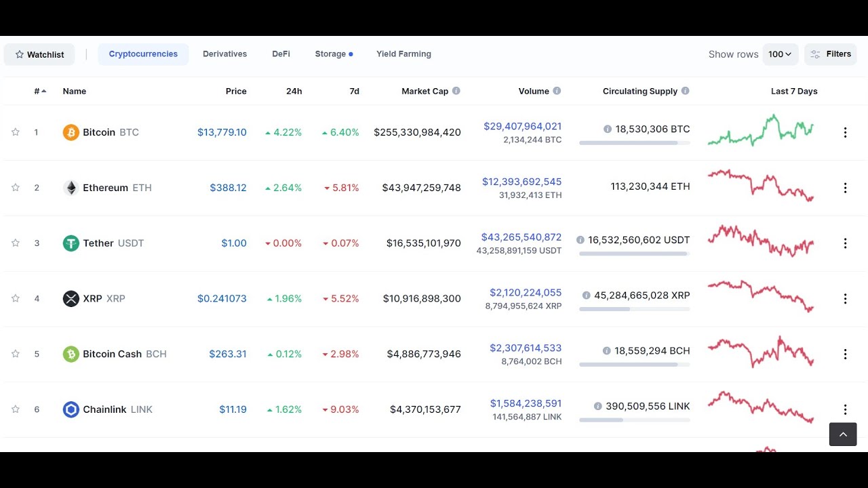Sort by the # rank column header

[x=40, y=91]
